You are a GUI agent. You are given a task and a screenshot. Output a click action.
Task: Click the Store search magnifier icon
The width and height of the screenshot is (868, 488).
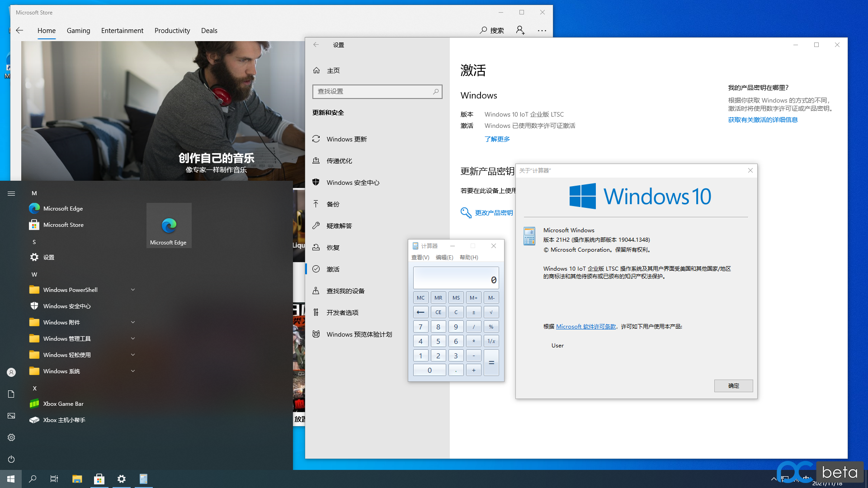coord(483,30)
